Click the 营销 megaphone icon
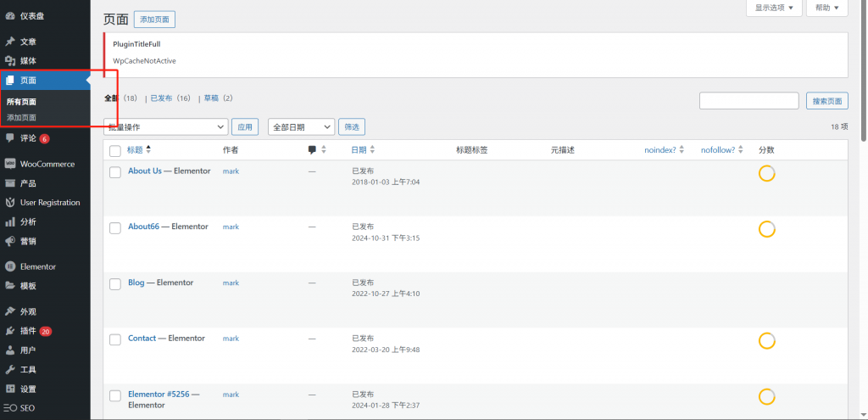 point(10,242)
